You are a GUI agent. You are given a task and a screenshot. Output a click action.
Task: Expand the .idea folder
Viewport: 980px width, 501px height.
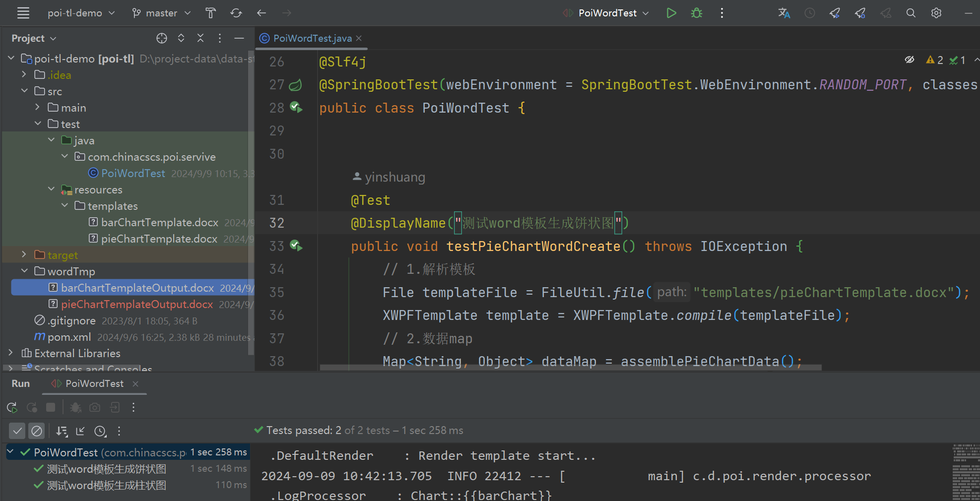pyautogui.click(x=24, y=74)
